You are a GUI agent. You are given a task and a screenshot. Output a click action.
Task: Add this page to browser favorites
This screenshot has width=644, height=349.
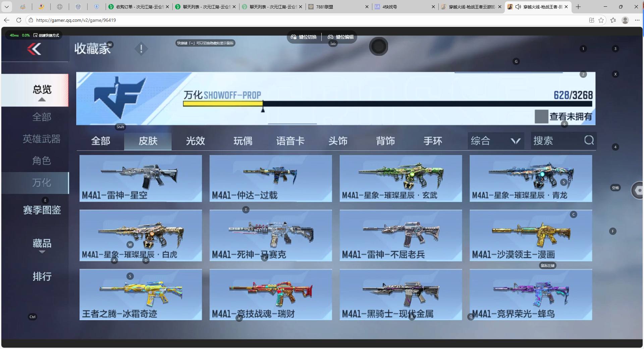click(601, 20)
